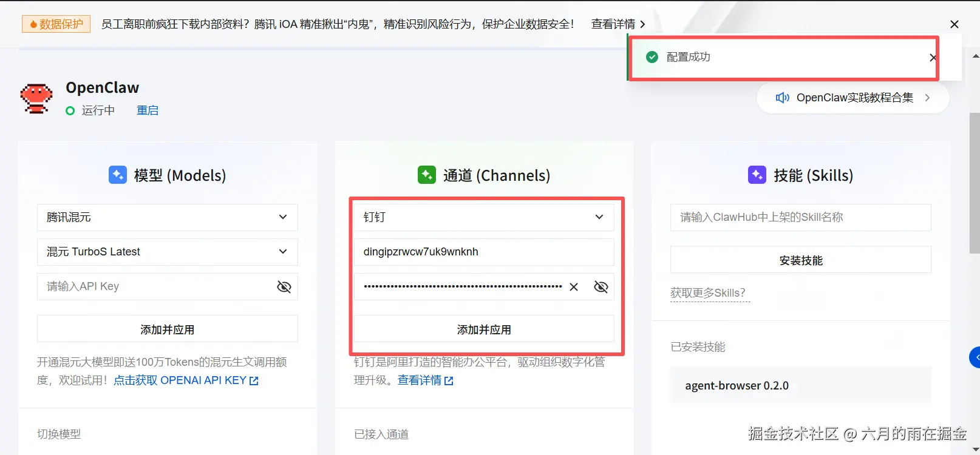Click the Models section sparkle icon
This screenshot has height=455, width=980.
(118, 175)
